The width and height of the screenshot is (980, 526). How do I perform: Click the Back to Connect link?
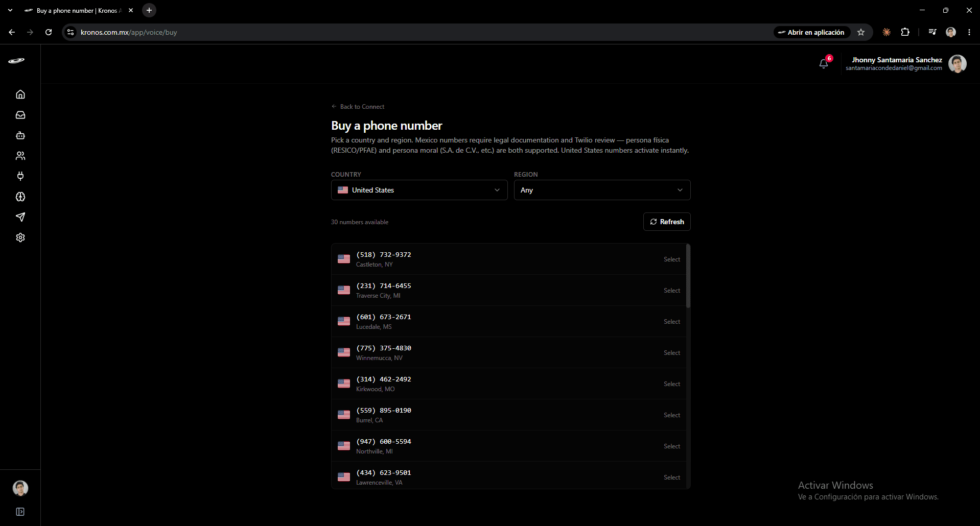[x=358, y=107]
